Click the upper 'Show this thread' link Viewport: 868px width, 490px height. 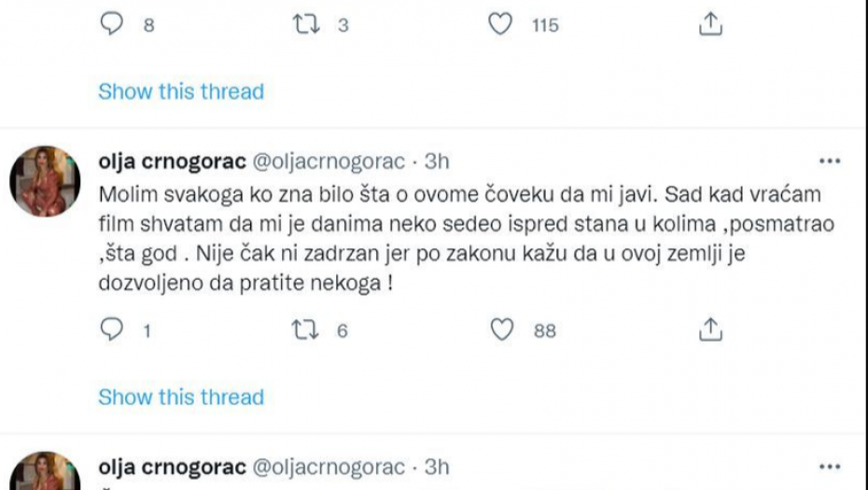(181, 91)
